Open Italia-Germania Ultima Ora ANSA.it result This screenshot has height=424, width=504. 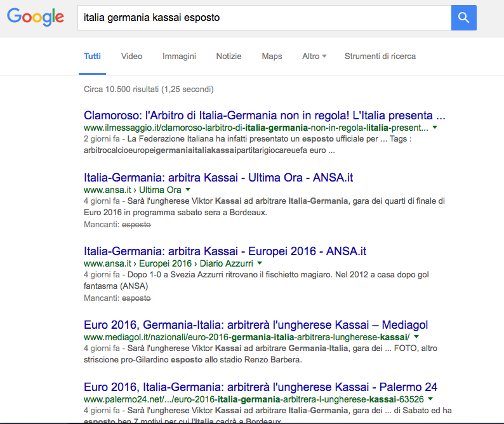tap(218, 177)
